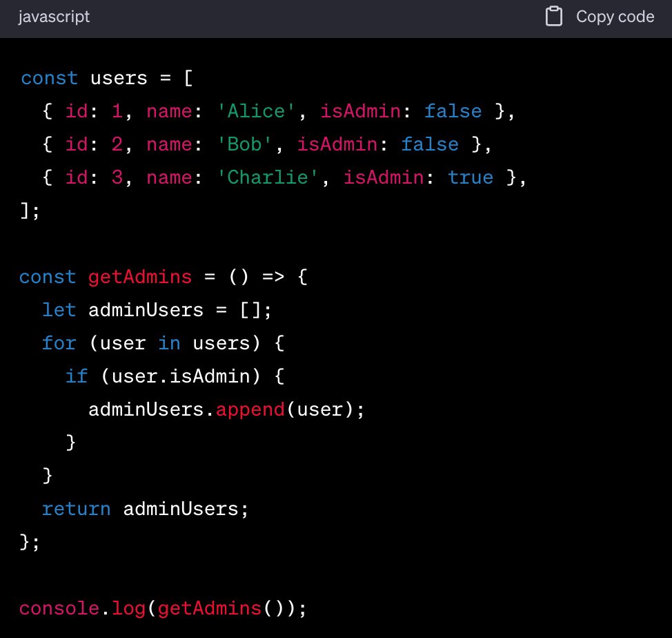Click the log method in last line

128,609
